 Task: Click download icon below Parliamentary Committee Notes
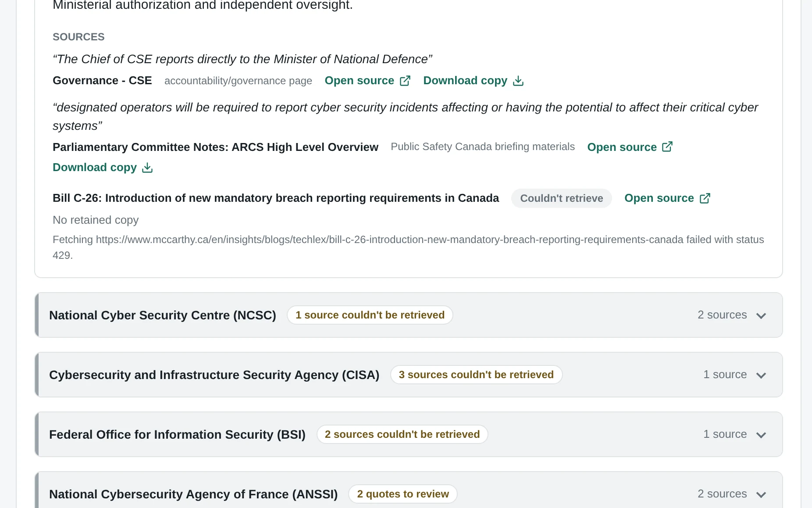click(x=147, y=168)
